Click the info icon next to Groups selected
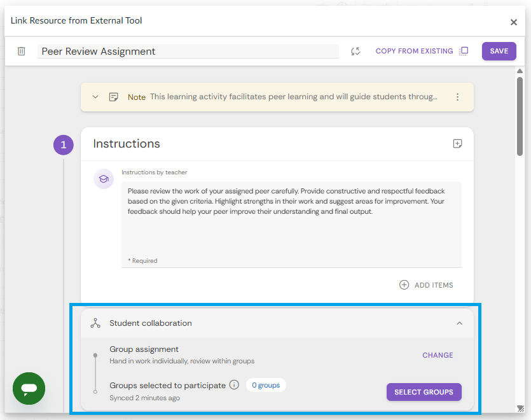The width and height of the screenshot is (531, 420). 234,385
